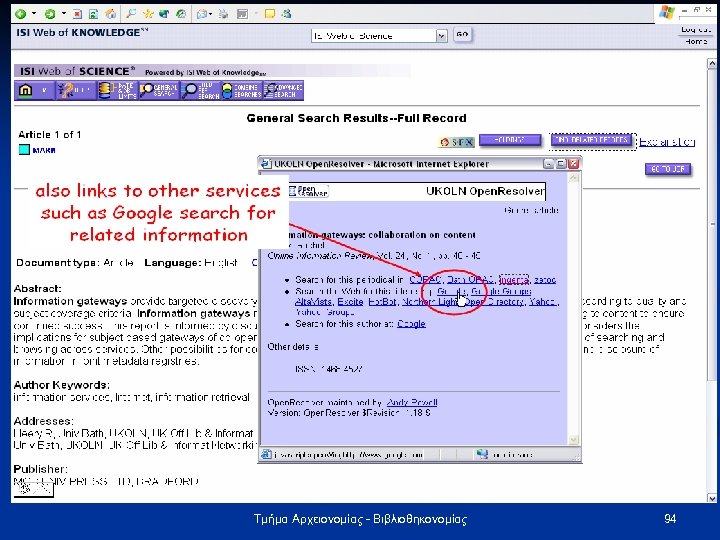Click the HotBot search link
Image resolution: width=720 pixels, height=540 pixels.
click(382, 302)
